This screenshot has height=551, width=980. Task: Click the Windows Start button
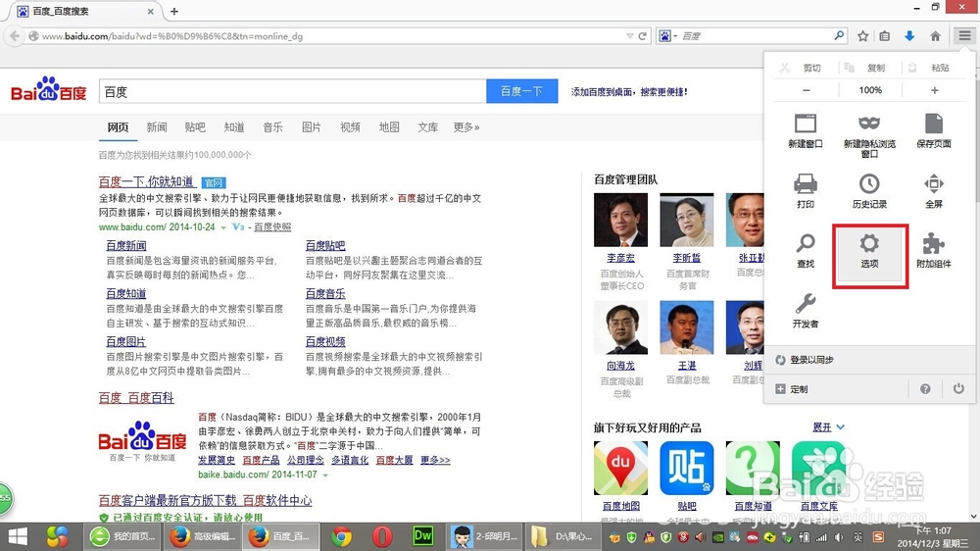(18, 536)
